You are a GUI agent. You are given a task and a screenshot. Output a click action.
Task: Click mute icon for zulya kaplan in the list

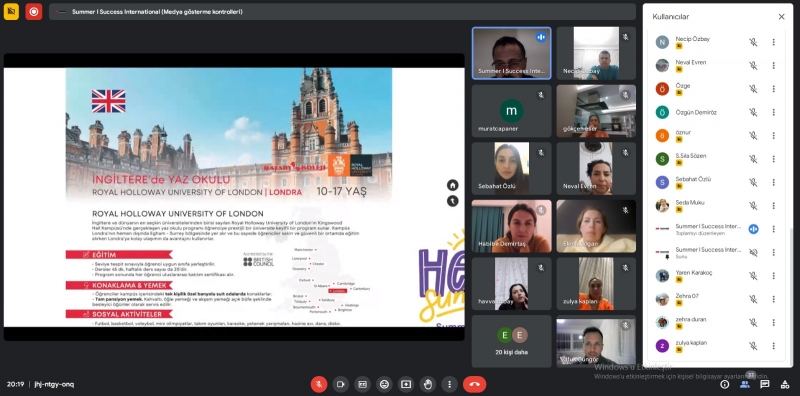753,346
